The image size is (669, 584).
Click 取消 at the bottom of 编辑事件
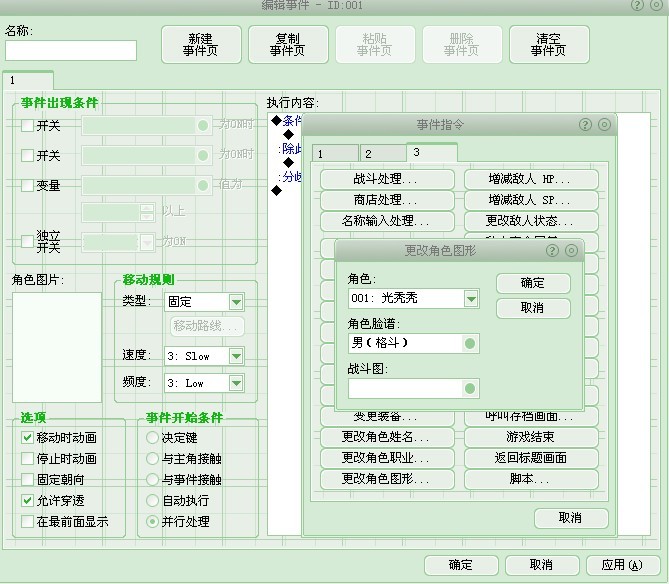(x=542, y=565)
